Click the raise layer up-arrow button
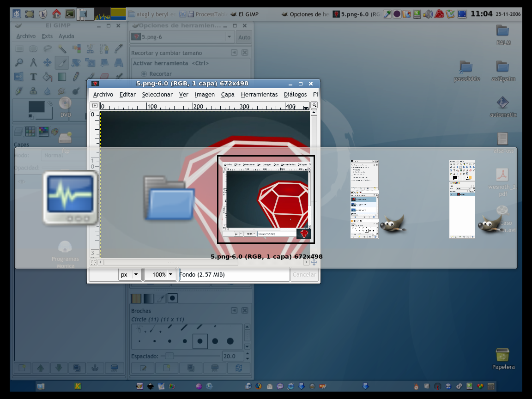Viewport: 532px width, 399px height. (40, 368)
